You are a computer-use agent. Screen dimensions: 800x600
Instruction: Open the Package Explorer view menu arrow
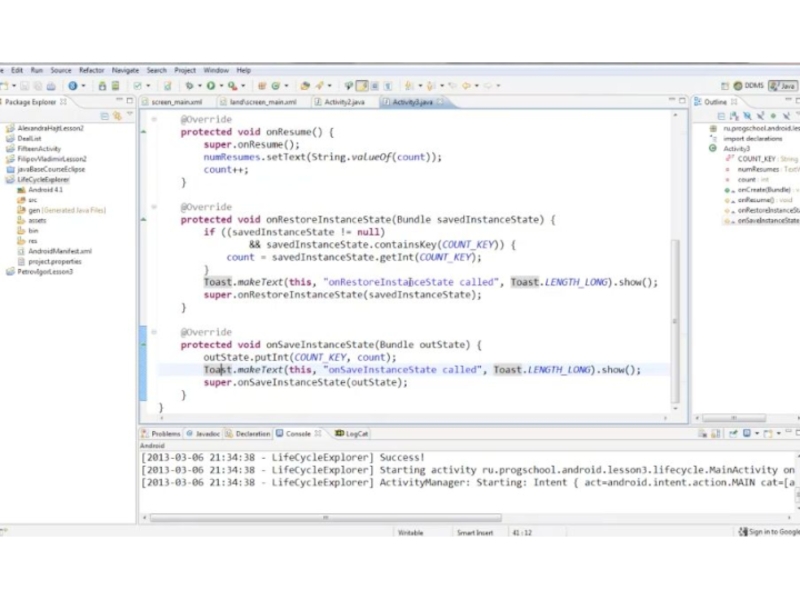pyautogui.click(x=129, y=115)
